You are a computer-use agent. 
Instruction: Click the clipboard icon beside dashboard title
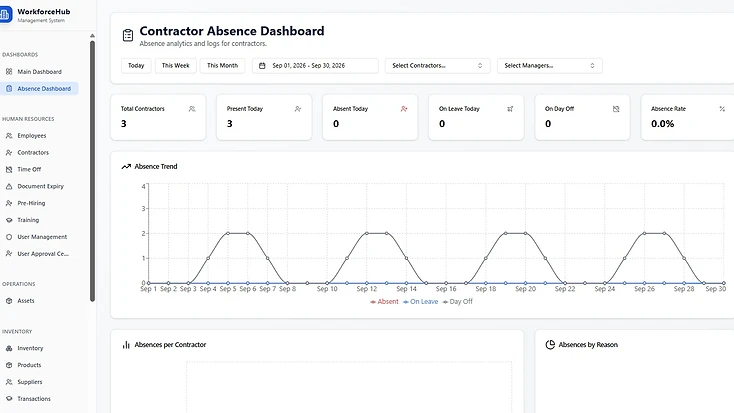pyautogui.click(x=128, y=35)
